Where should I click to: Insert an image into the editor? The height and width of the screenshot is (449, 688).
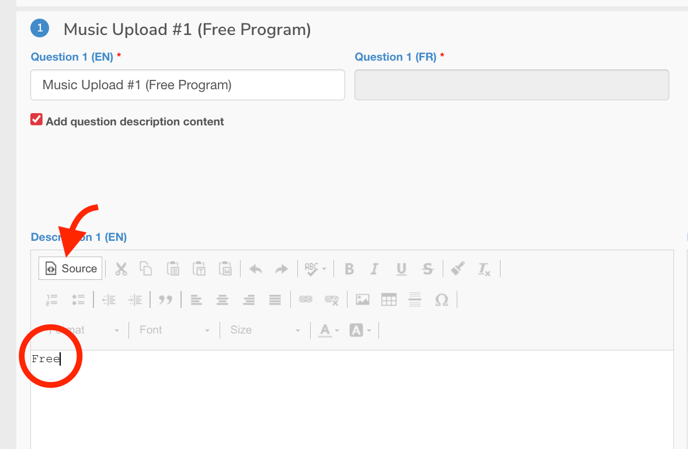point(362,299)
